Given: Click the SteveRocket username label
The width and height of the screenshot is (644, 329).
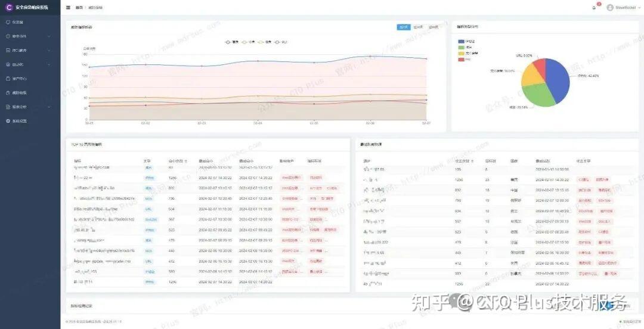Looking at the screenshot, I should coord(626,7).
